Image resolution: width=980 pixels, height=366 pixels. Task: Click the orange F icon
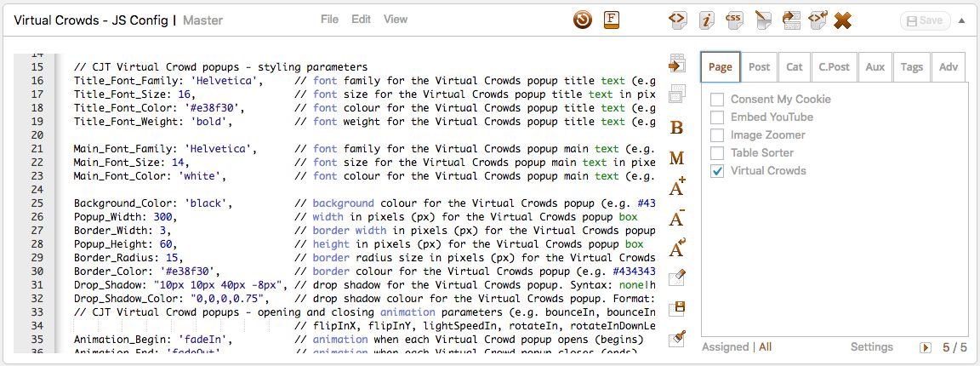point(612,20)
